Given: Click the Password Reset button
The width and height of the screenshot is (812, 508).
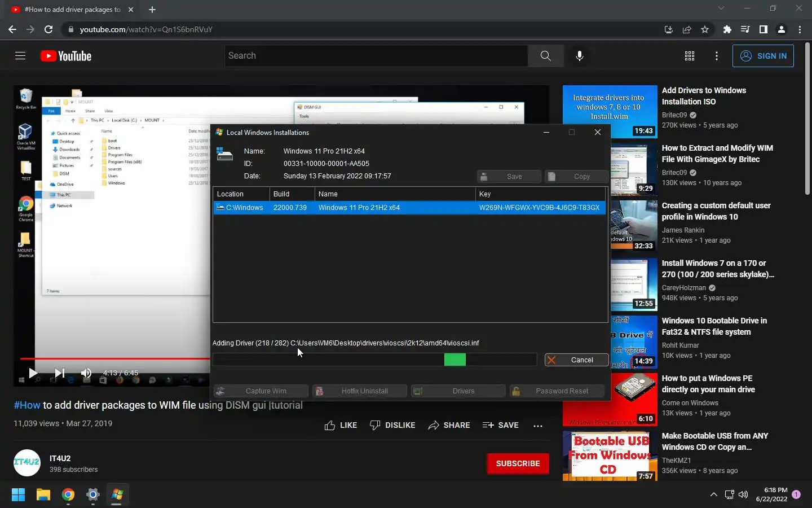Looking at the screenshot, I should (x=557, y=391).
